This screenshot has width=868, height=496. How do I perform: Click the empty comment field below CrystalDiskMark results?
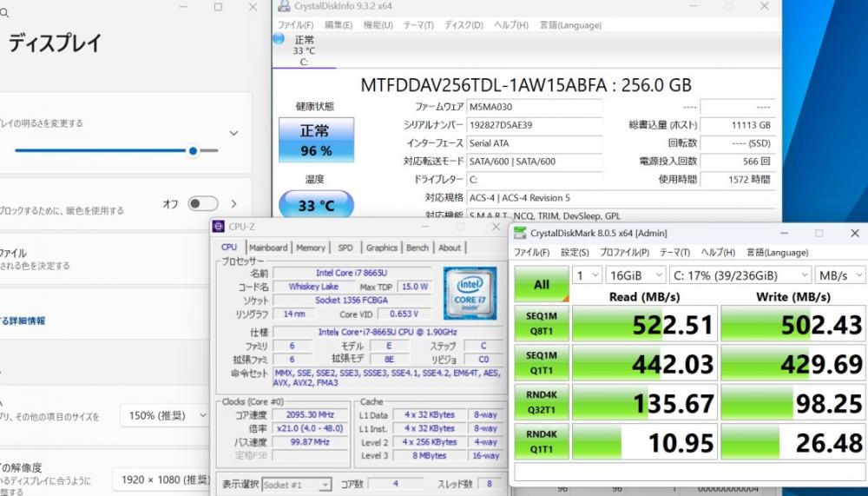[689, 471]
